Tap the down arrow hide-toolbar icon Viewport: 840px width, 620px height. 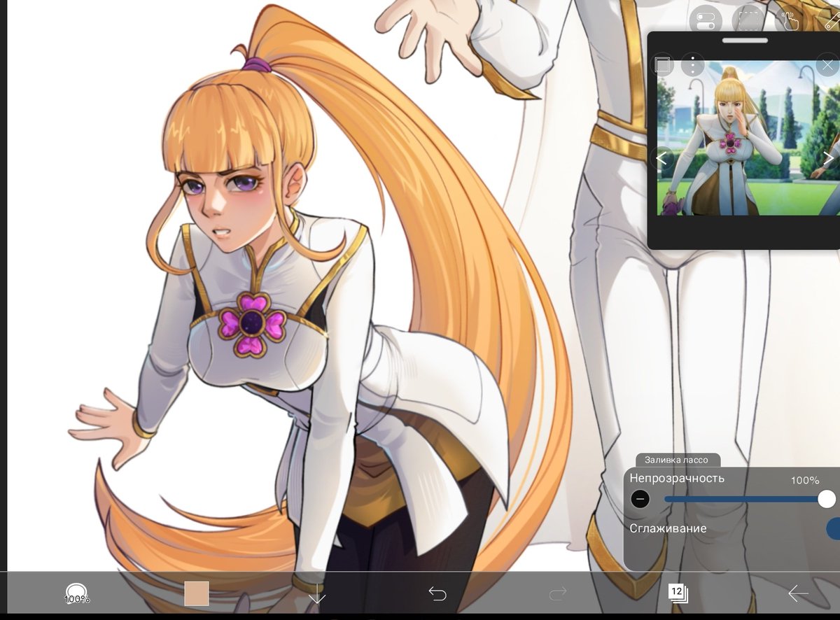(317, 596)
